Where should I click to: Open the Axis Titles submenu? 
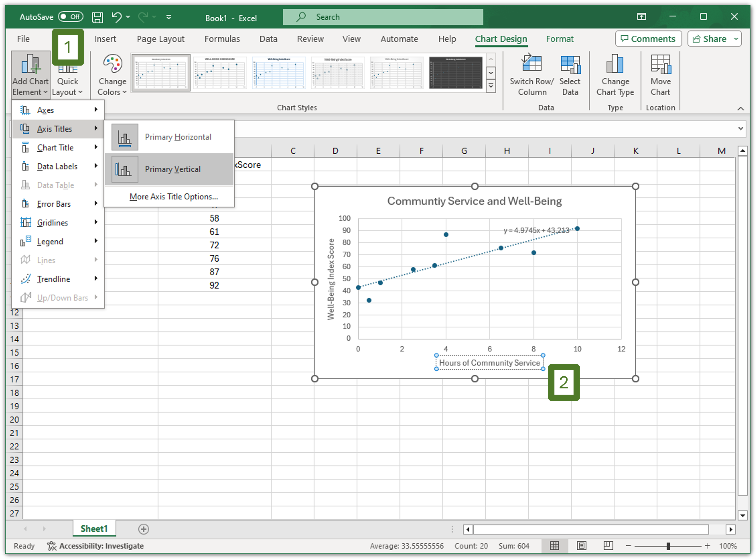(54, 129)
